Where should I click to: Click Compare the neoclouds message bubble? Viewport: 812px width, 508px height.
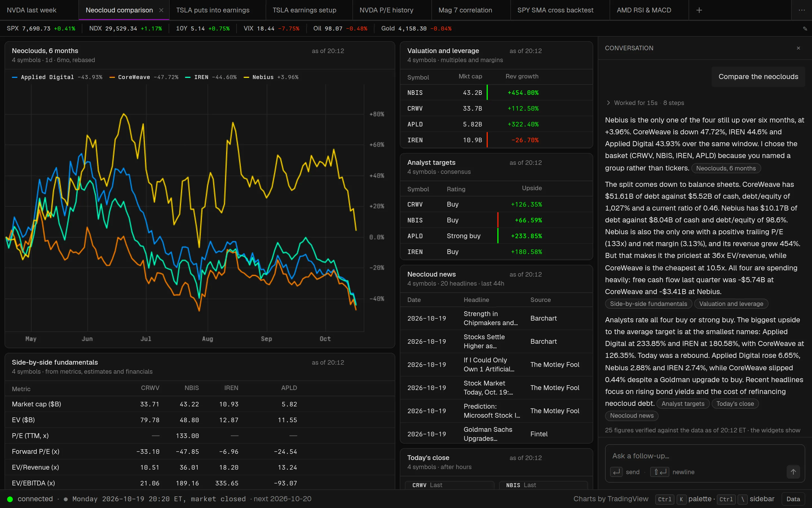click(x=758, y=76)
